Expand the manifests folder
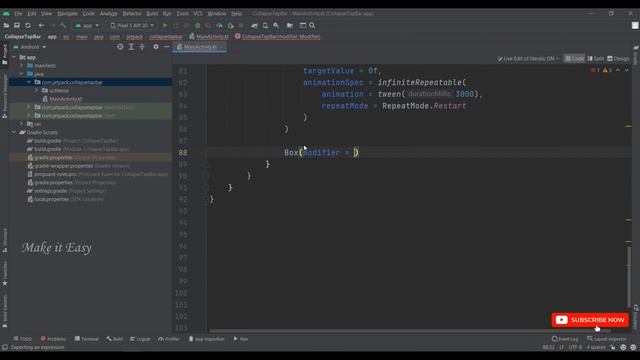This screenshot has height=360, width=640. (22, 65)
